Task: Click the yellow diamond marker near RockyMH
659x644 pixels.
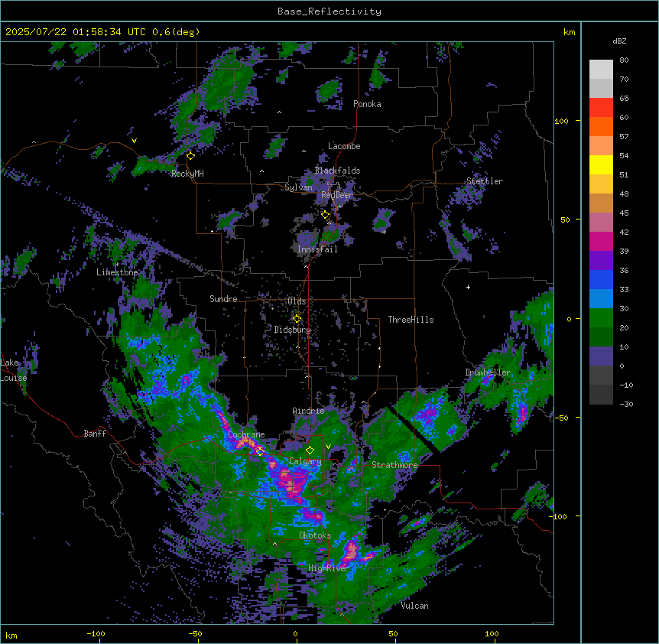Action: [x=191, y=156]
